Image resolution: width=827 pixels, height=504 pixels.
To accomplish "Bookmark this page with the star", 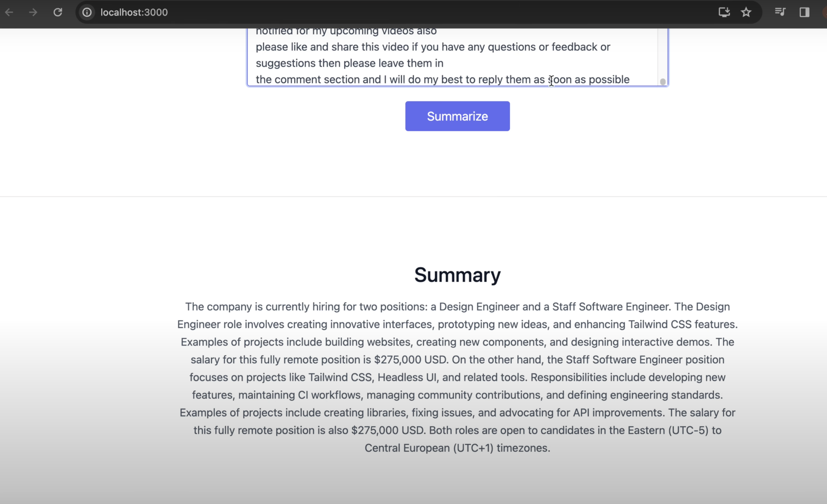I will pos(746,13).
